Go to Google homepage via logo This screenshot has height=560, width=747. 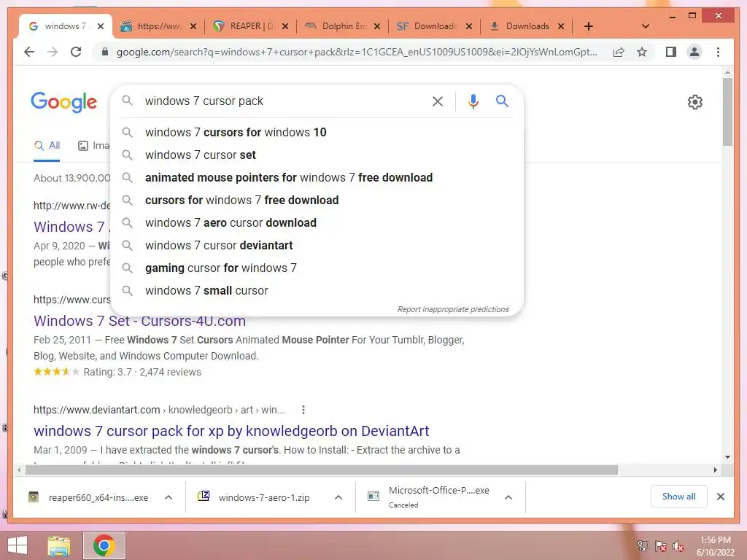[x=64, y=102]
